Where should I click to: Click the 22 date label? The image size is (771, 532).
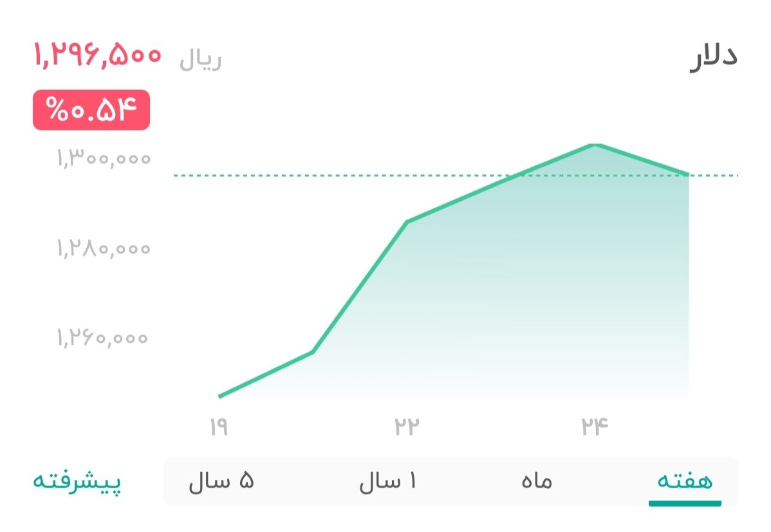pos(407,425)
